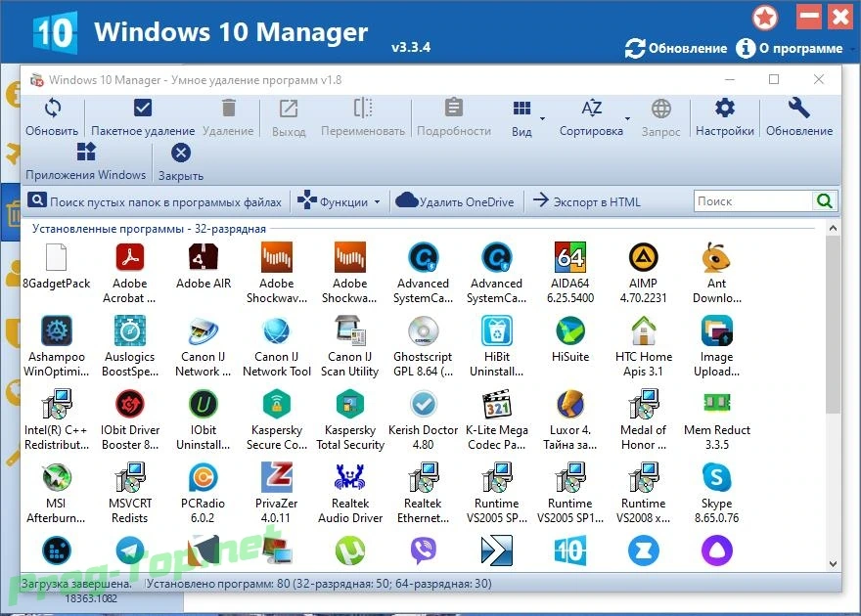This screenshot has height=616, width=861.
Task: Open the Функции dropdown menu
Action: tap(339, 201)
